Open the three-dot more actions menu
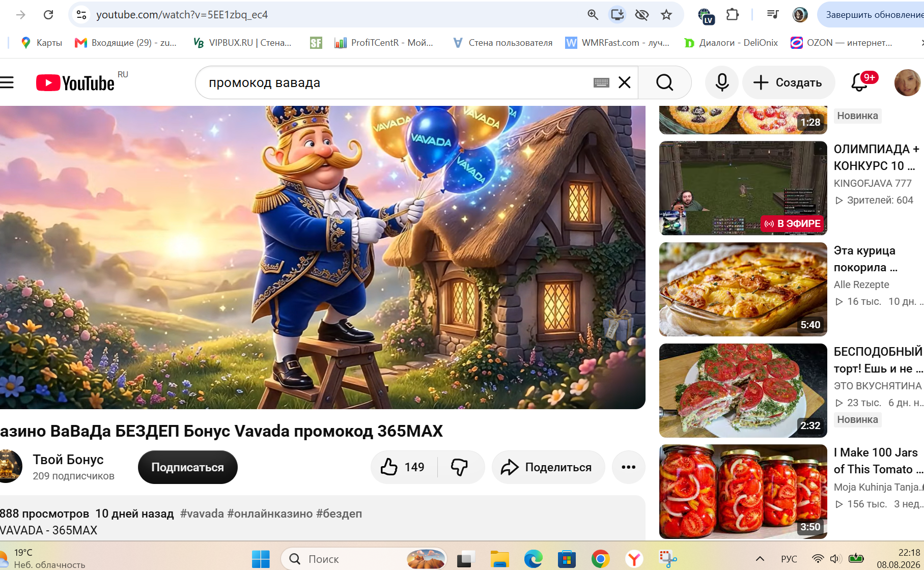 click(x=628, y=467)
